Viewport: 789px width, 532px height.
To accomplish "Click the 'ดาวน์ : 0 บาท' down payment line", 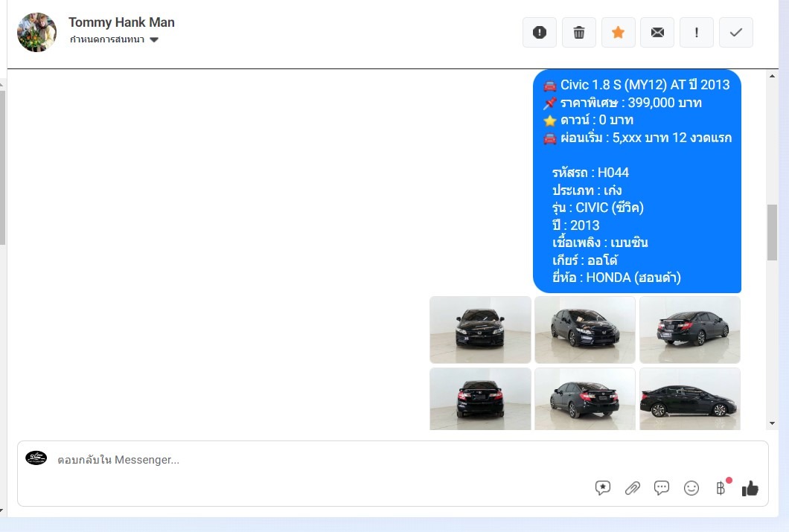I will coord(588,121).
